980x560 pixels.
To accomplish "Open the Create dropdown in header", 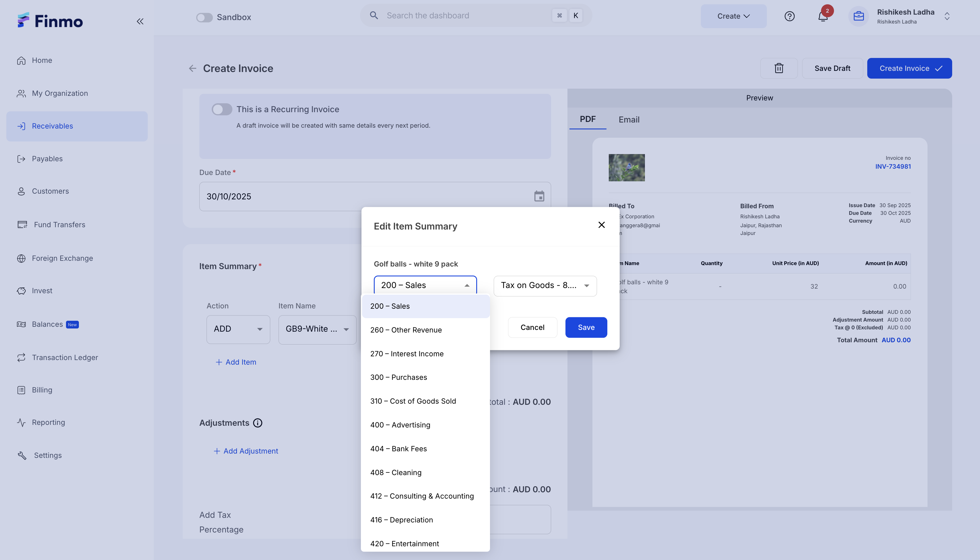I will (733, 16).
